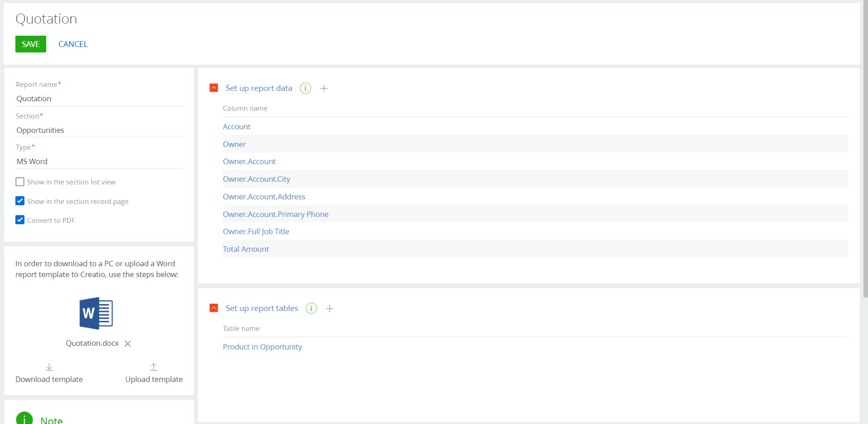Collapse the Set up report tables section
This screenshot has height=424, width=868.
coord(213,308)
